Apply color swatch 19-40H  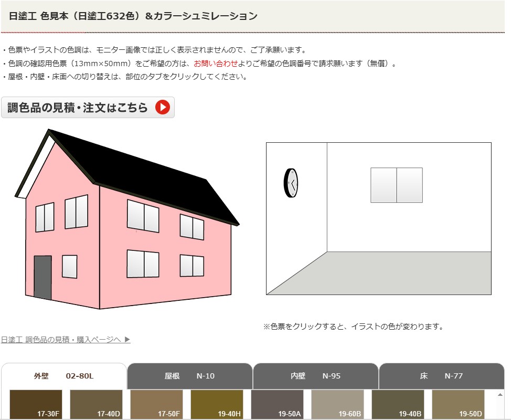(217, 404)
